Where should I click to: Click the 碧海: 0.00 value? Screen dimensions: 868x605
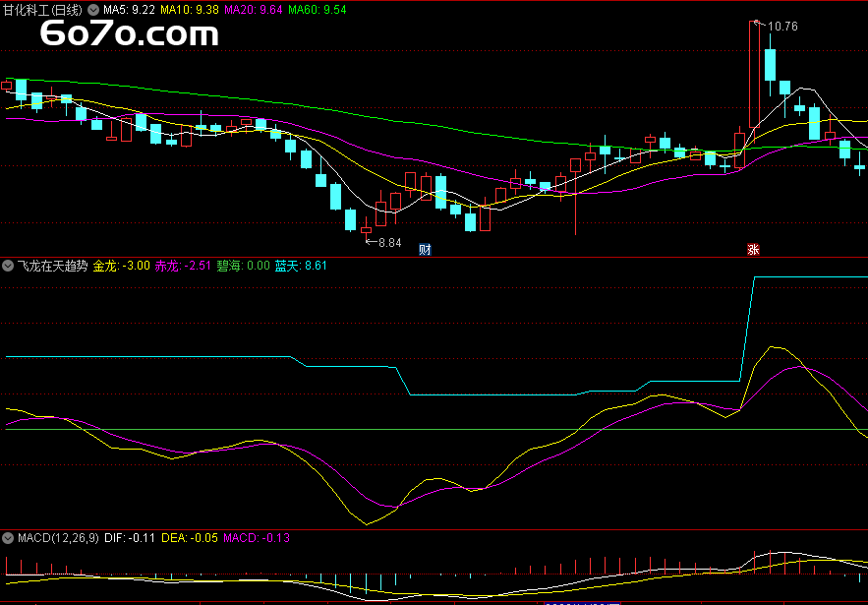[x=243, y=266]
